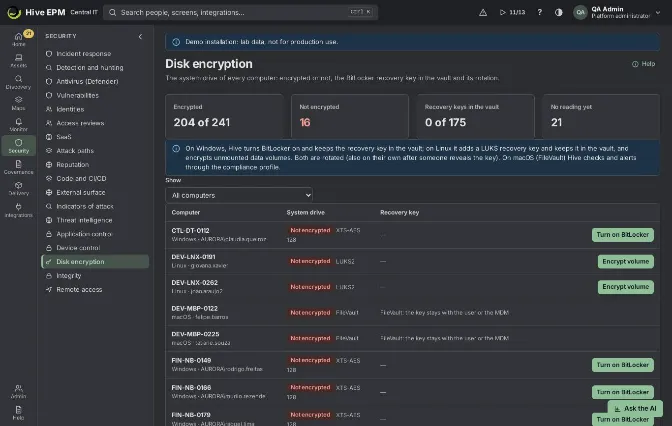Viewport: 672px width, 426px height.
Task: Go to Vulnerabilities
Action: (x=77, y=95)
